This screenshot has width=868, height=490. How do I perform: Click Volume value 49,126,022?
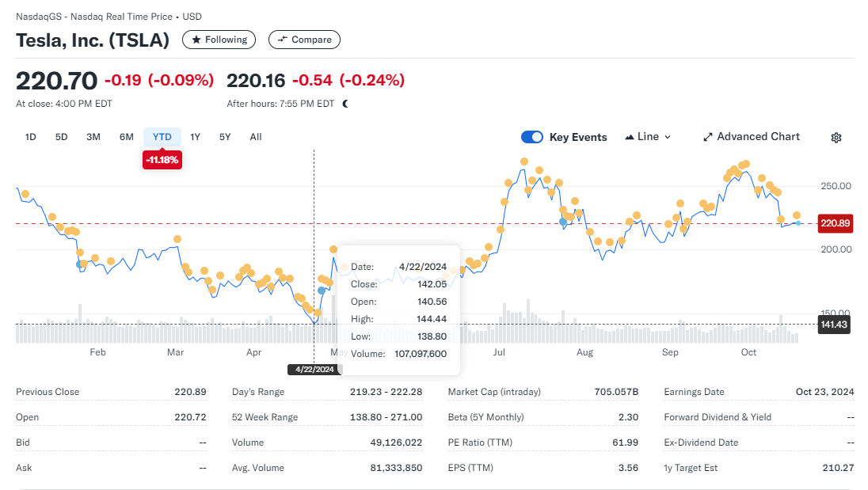click(x=396, y=443)
